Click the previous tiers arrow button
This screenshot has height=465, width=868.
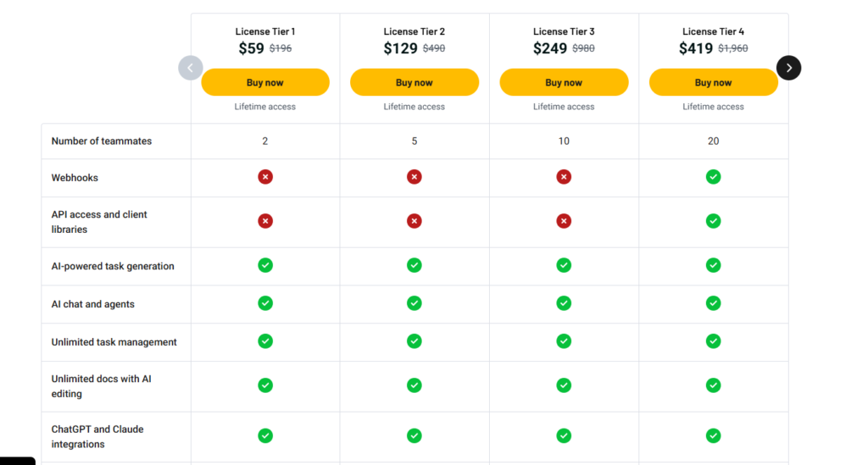pos(191,68)
